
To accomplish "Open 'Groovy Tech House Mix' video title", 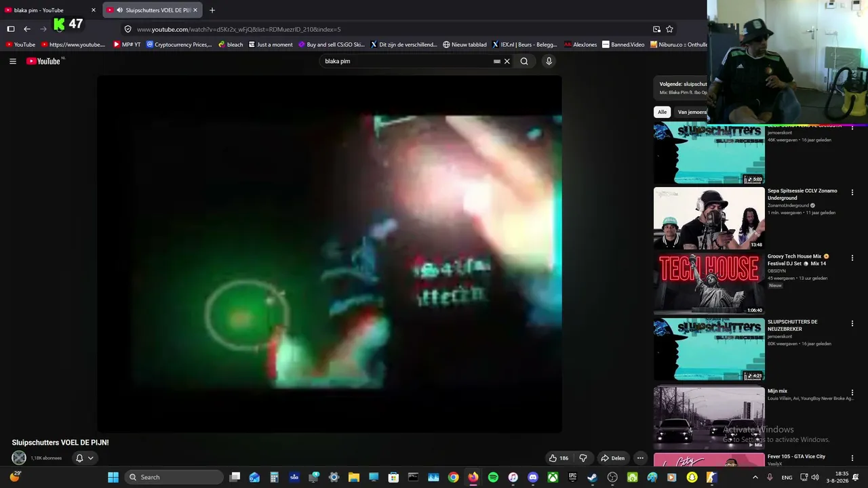I will point(797,260).
